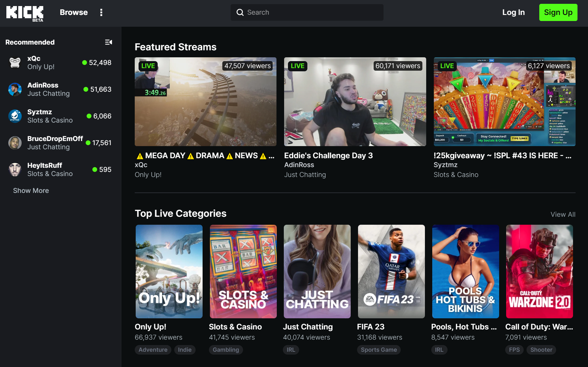588x367 pixels.
Task: Collapse the sidebar list toggle beside Recommended
Action: pyautogui.click(x=109, y=42)
